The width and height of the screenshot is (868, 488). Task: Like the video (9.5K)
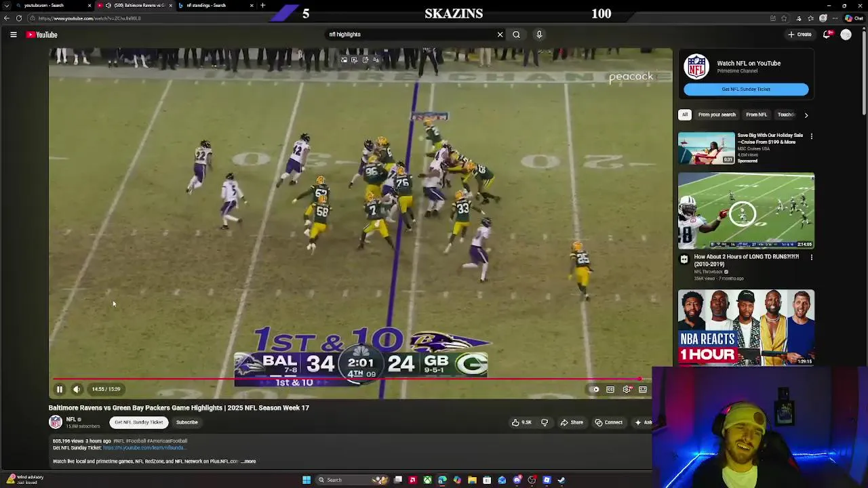point(521,422)
